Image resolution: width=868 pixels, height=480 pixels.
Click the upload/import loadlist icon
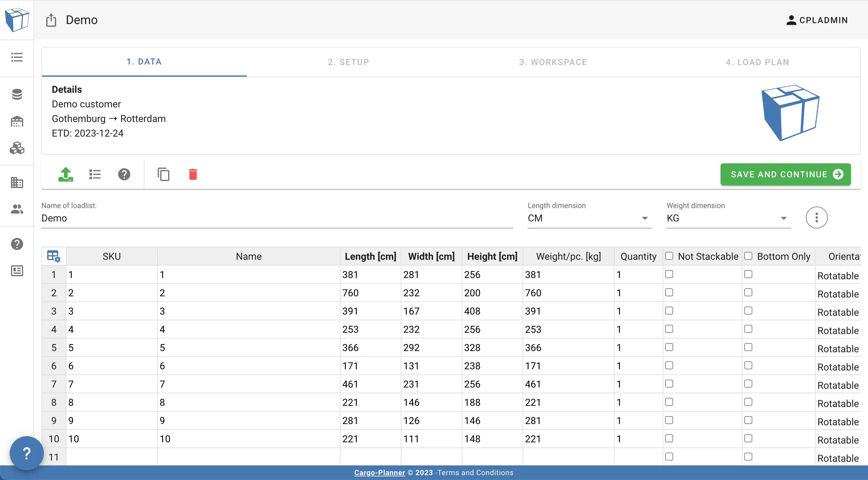tap(65, 174)
